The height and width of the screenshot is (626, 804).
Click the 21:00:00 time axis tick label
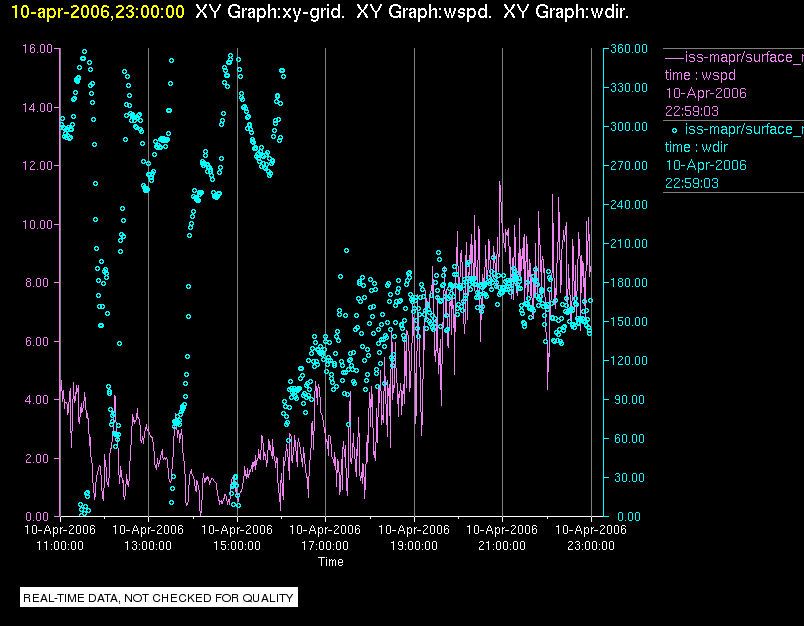(x=502, y=546)
